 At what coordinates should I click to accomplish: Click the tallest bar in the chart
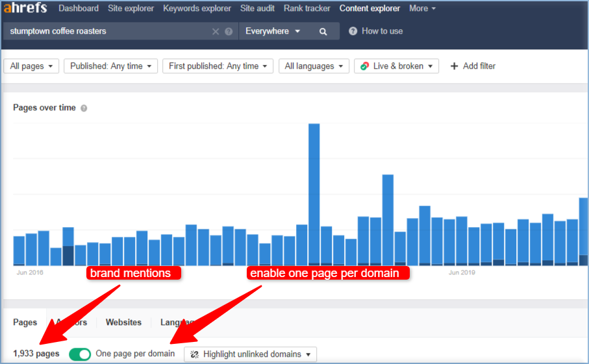coord(314,195)
